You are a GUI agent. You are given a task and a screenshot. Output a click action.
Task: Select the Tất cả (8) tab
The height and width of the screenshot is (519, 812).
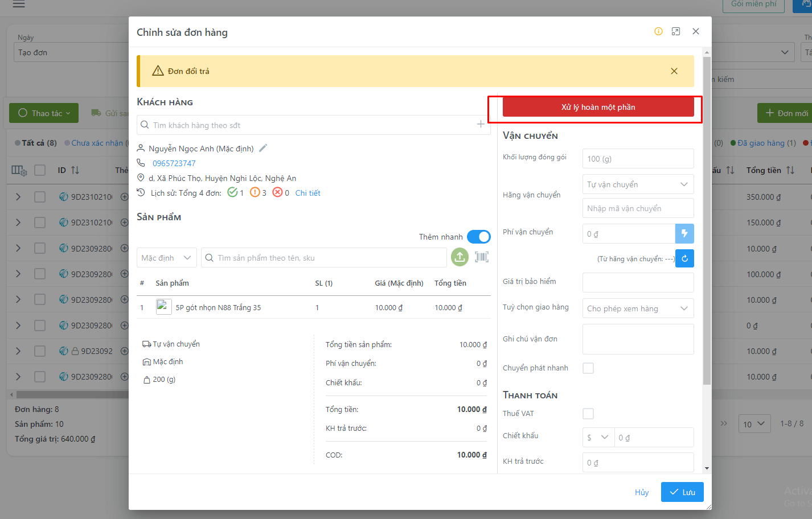tap(36, 143)
